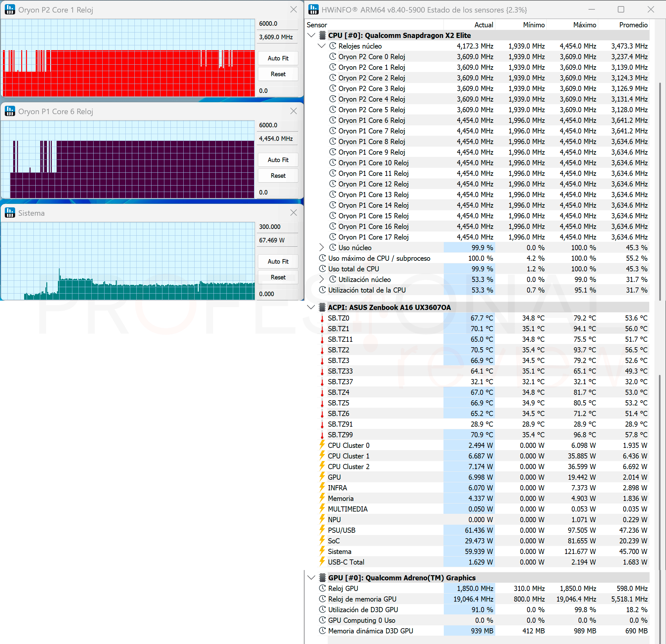Click the lightning icon of Sistema power row
This screenshot has height=644, width=666.
point(322,551)
